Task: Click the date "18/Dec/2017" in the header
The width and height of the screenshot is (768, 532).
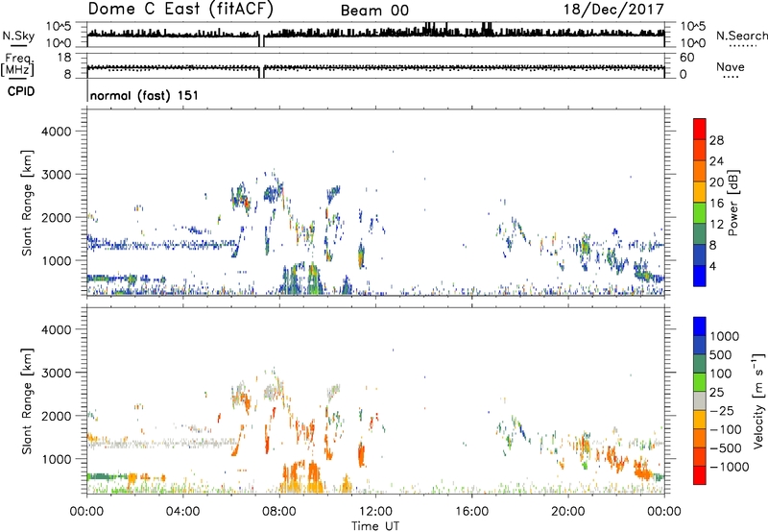Action: tap(613, 10)
